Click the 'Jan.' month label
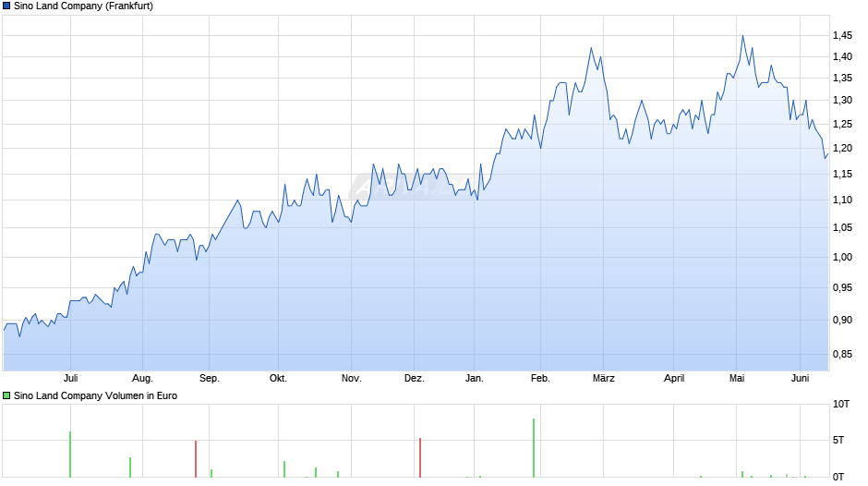This screenshot has height=486, width=868. tap(474, 378)
